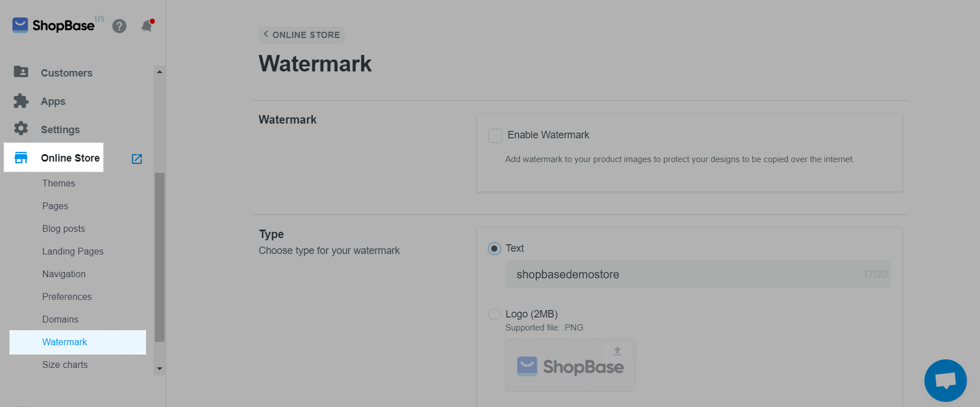Click the Online Store storefront icon
Viewport: 980px width, 407px height.
(21, 158)
